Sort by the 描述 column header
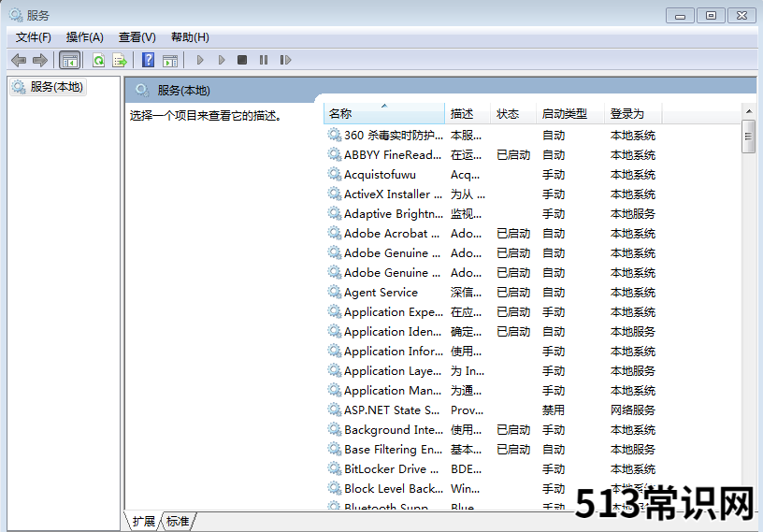Screen dimensions: 763x532 [x=468, y=114]
